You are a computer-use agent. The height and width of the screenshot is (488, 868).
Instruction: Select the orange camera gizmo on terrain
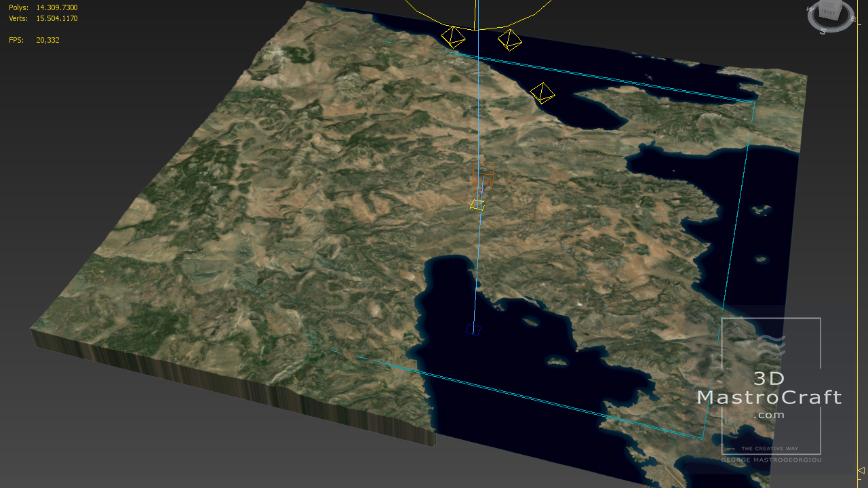481,175
